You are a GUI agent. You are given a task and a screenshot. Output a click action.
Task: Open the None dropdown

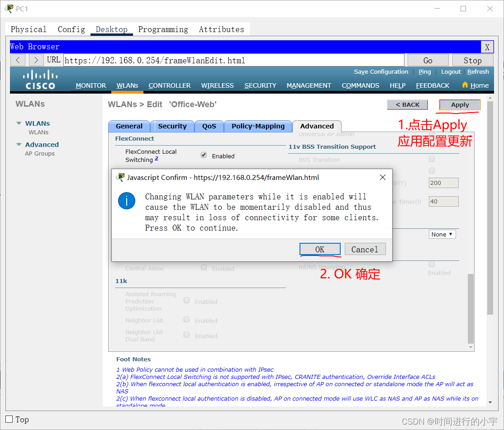click(x=442, y=234)
